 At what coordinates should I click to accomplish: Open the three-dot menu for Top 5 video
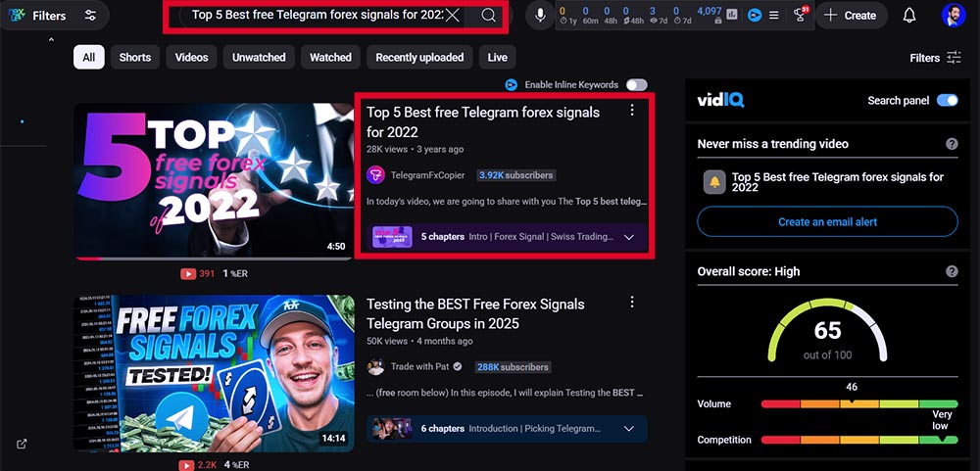click(x=632, y=110)
